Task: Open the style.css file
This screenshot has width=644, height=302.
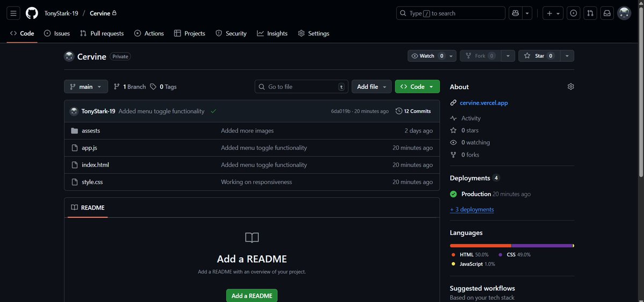Action: point(92,182)
